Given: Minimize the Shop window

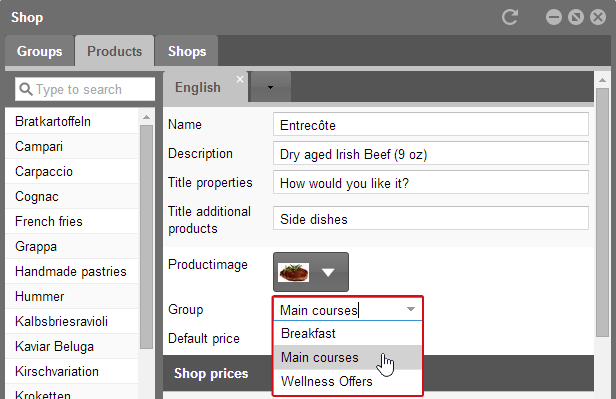Looking at the screenshot, I should click(554, 17).
